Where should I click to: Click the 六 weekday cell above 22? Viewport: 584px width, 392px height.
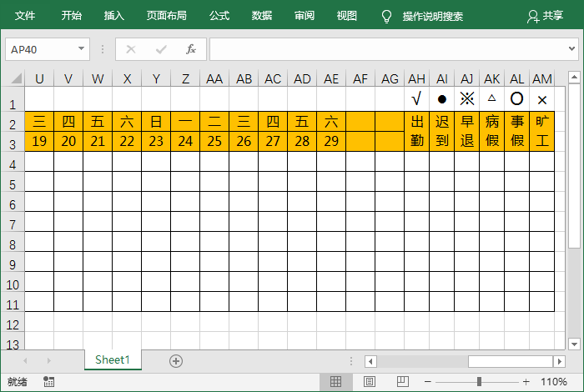[127, 122]
